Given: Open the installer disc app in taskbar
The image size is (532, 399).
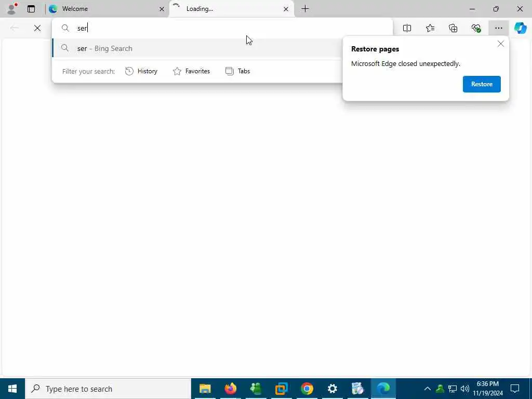Looking at the screenshot, I should pos(357,389).
